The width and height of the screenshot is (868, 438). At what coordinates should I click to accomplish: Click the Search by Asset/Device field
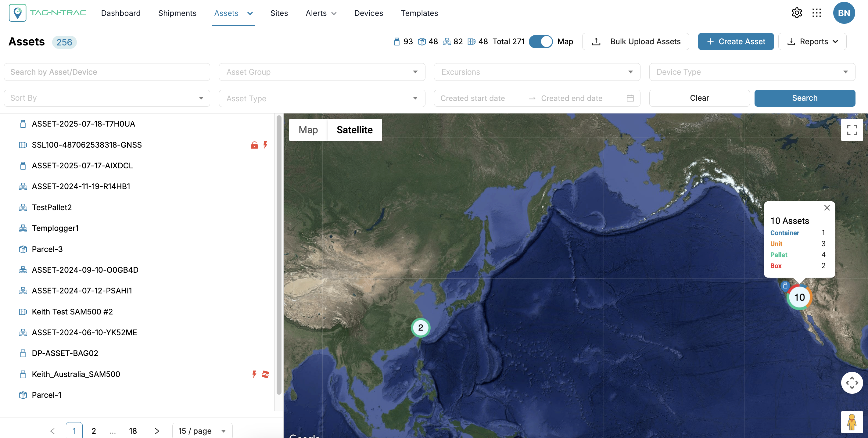(x=107, y=72)
